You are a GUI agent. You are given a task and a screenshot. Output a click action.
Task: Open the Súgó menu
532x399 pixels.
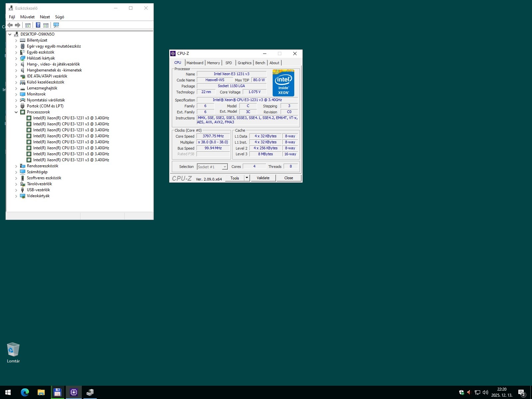coord(60,17)
